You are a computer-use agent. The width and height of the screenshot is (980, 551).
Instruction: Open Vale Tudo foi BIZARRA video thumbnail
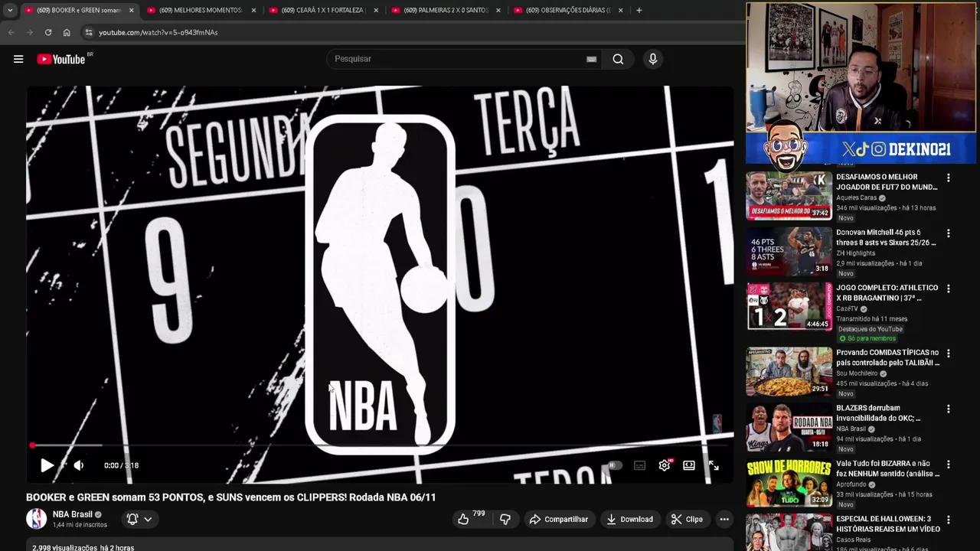[789, 482]
